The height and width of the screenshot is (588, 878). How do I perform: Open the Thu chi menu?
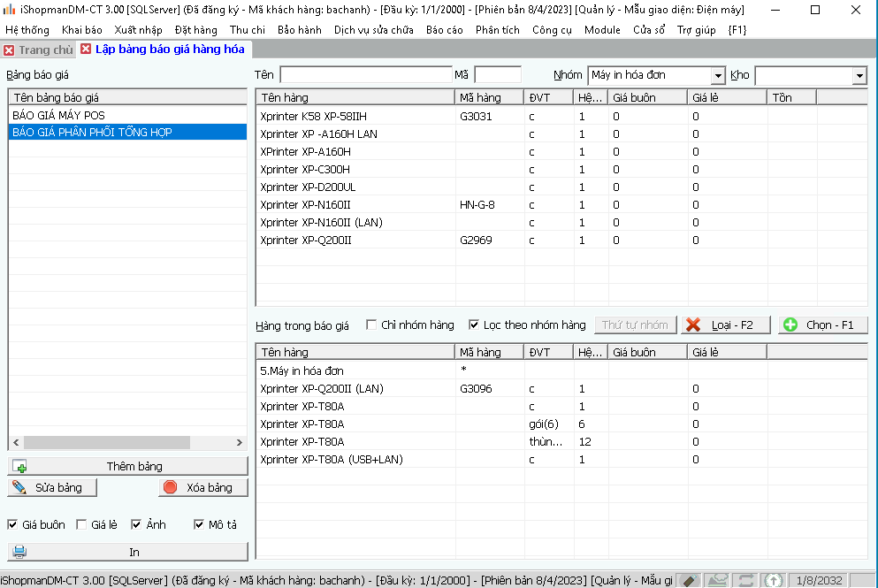(x=248, y=30)
